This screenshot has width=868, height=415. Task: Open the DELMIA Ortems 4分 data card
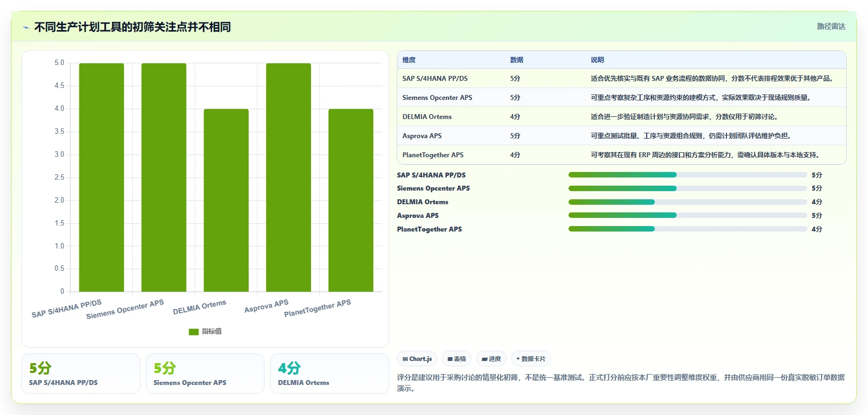click(x=330, y=373)
